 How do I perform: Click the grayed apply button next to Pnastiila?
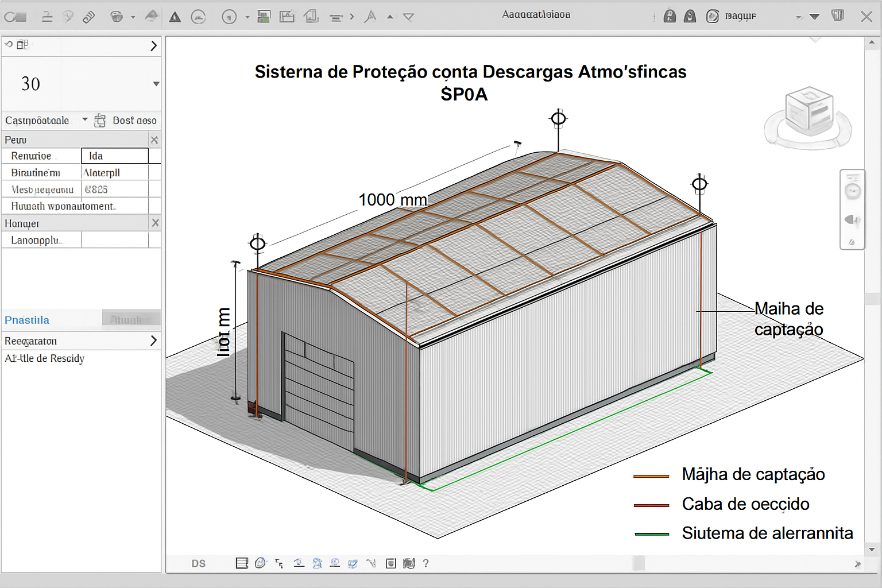[131, 319]
